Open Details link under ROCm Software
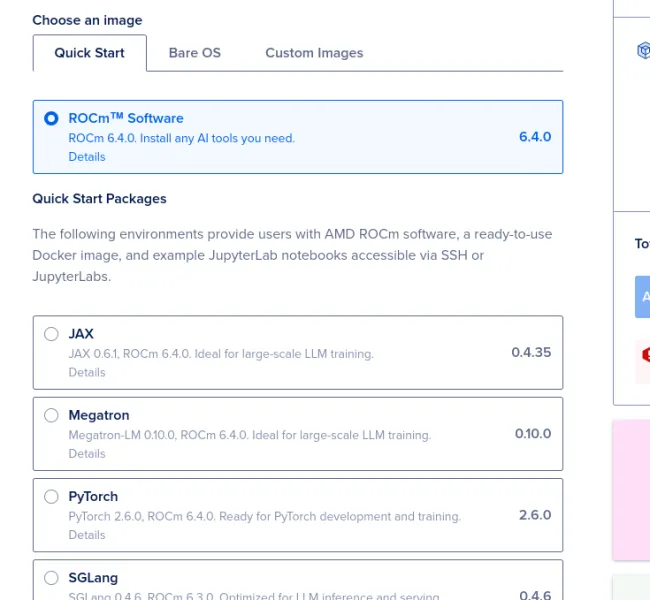The image size is (650, 600). coord(87,157)
